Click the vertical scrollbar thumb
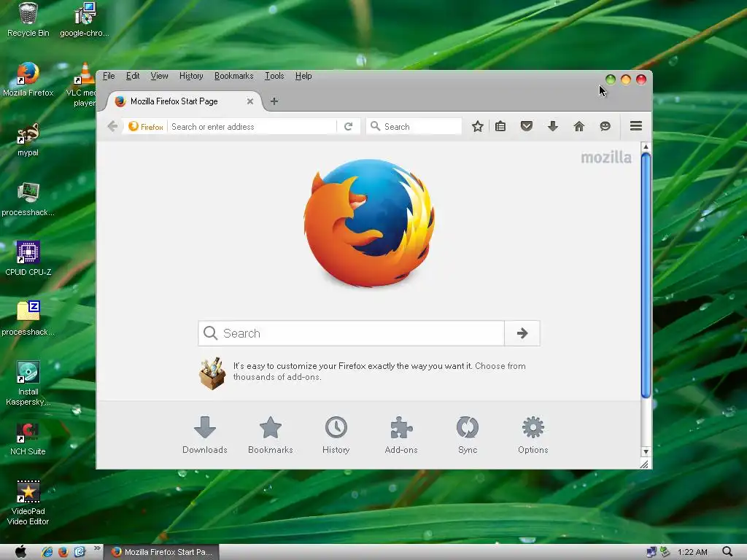 646,275
